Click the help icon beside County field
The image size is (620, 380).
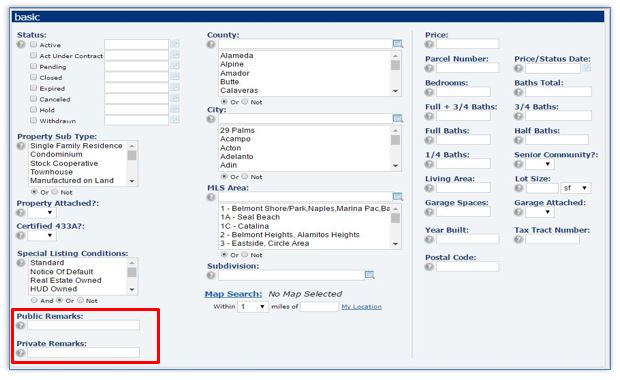pos(211,44)
